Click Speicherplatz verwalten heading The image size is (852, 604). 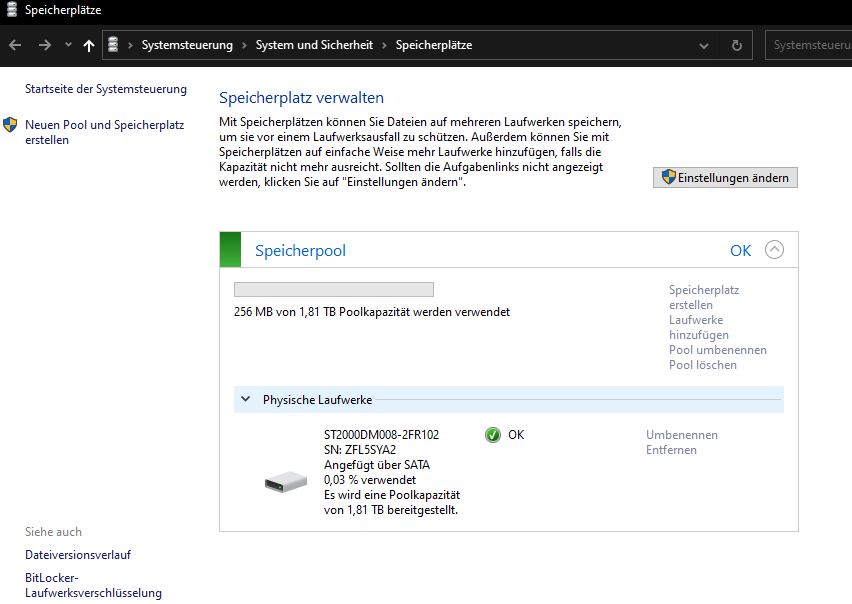302,98
